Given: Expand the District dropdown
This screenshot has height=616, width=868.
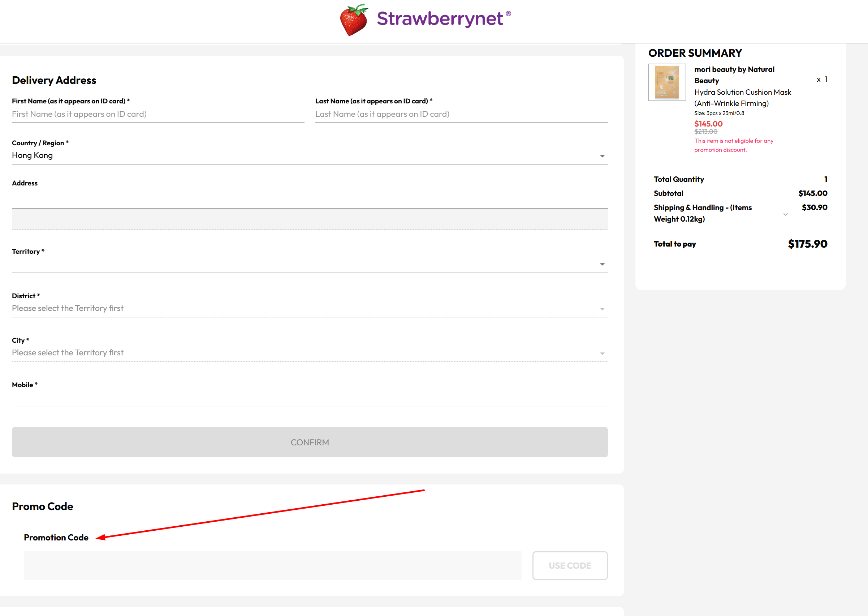Looking at the screenshot, I should coord(601,308).
